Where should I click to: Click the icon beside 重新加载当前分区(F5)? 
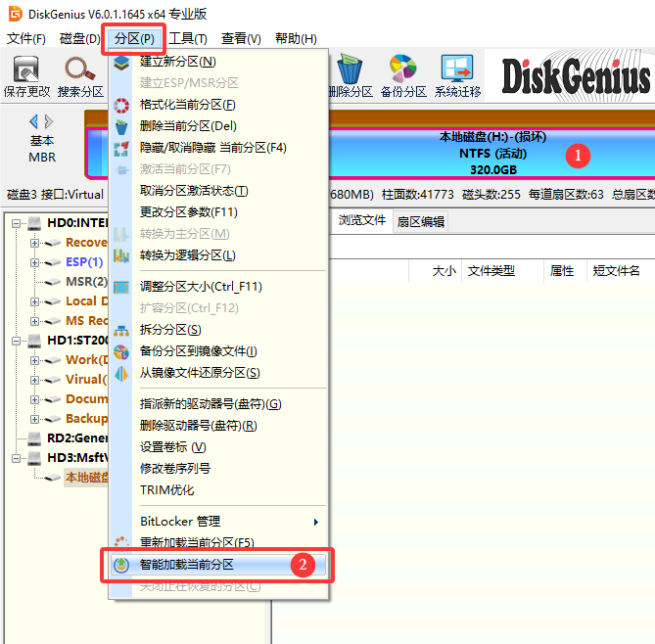click(x=121, y=541)
